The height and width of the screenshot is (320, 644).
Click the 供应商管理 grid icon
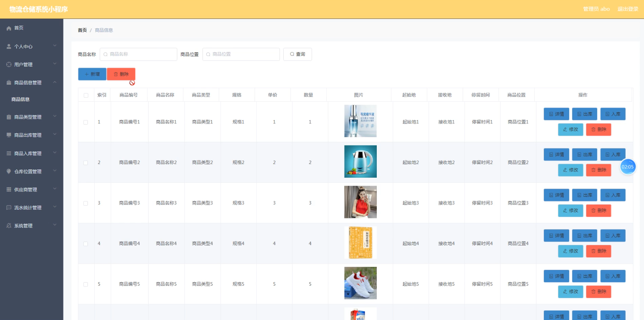pos(9,190)
